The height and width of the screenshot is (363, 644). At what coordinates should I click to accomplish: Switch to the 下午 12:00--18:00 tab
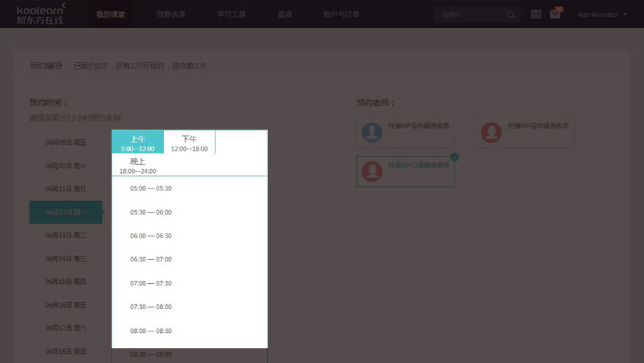coord(189,143)
